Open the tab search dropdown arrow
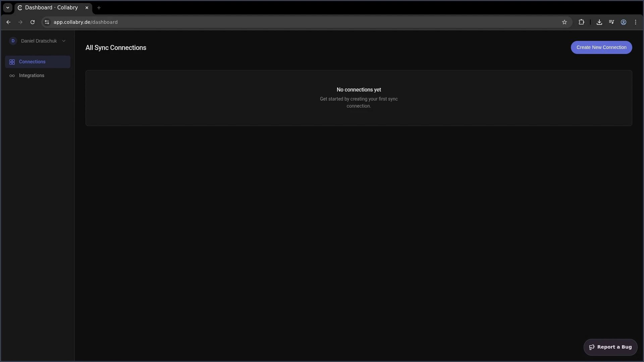The width and height of the screenshot is (644, 362). click(7, 7)
